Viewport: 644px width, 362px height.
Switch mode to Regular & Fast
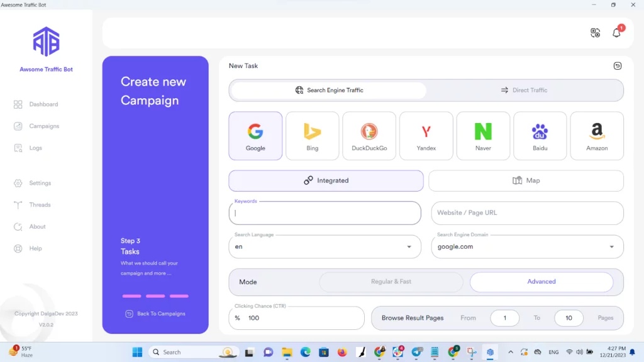pyautogui.click(x=391, y=282)
